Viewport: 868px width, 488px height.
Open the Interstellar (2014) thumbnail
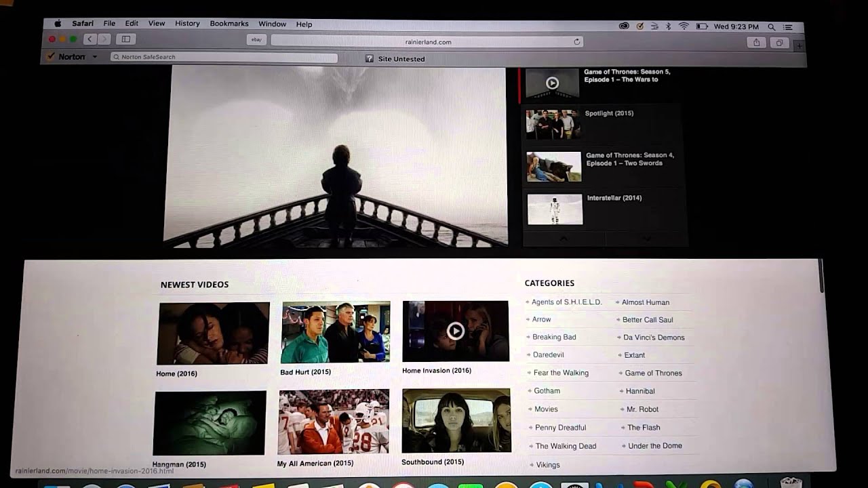[555, 209]
